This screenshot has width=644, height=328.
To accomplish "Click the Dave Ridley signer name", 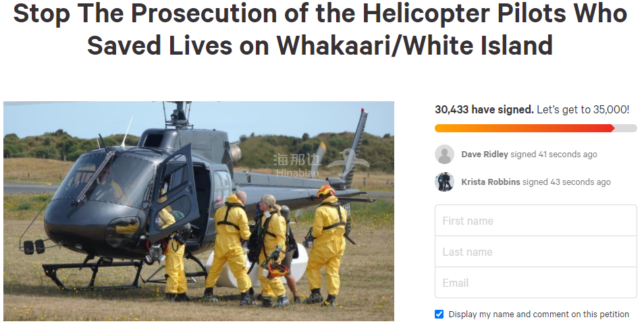I will click(x=485, y=155).
